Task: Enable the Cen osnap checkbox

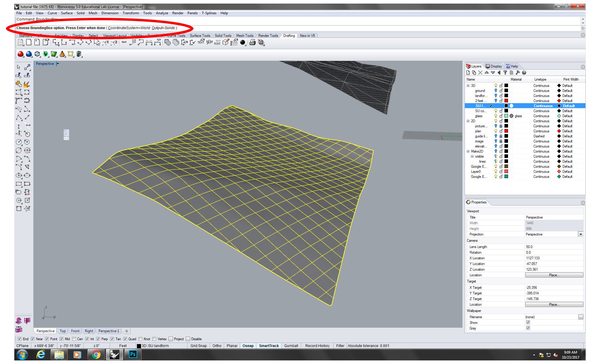Action: (74, 339)
